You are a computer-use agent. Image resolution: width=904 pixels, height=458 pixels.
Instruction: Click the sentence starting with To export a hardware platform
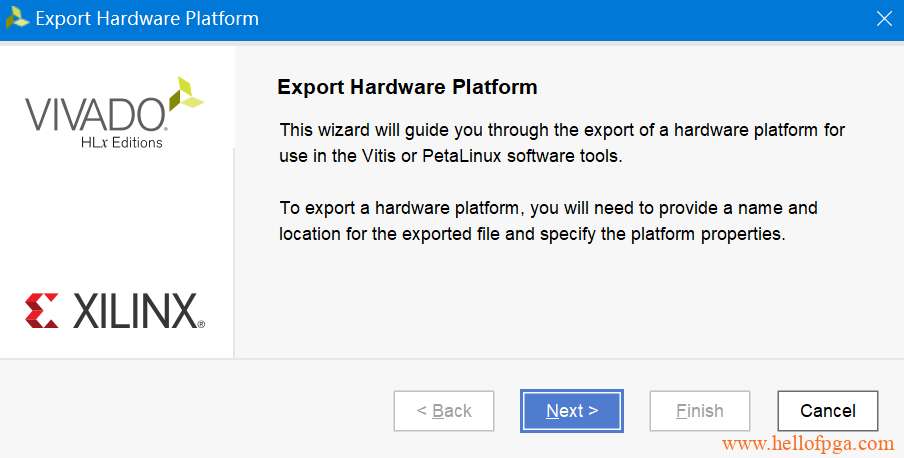pos(548,220)
